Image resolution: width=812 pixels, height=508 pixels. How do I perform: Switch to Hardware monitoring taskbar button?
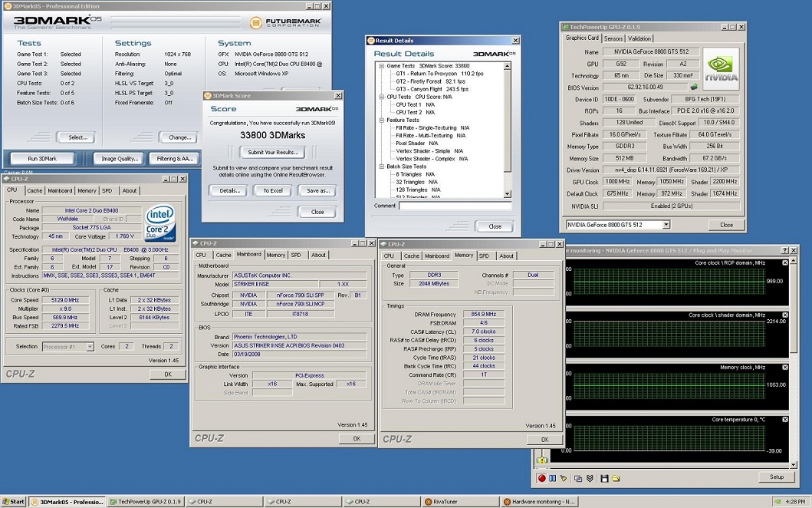[538, 501]
